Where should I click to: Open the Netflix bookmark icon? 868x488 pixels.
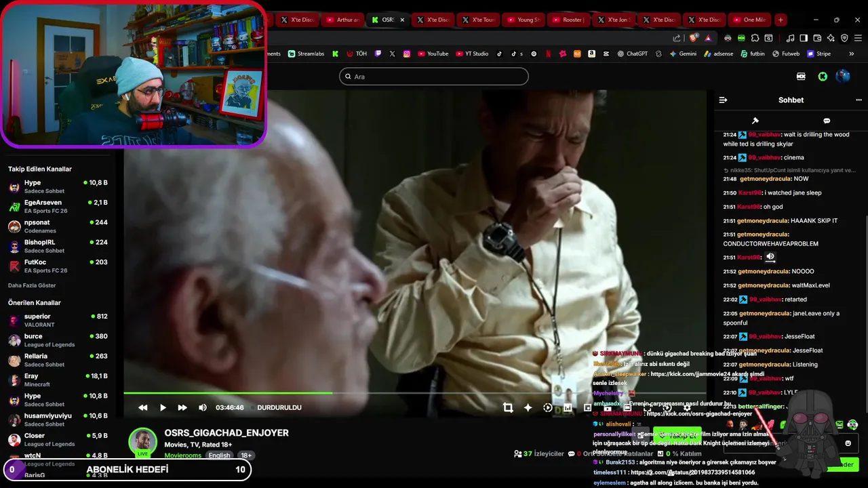(x=548, y=54)
